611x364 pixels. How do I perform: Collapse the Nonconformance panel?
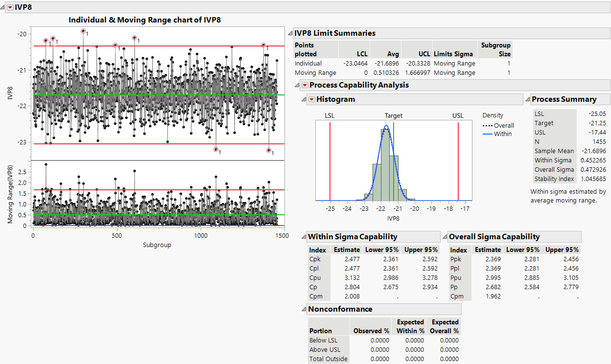point(303,309)
